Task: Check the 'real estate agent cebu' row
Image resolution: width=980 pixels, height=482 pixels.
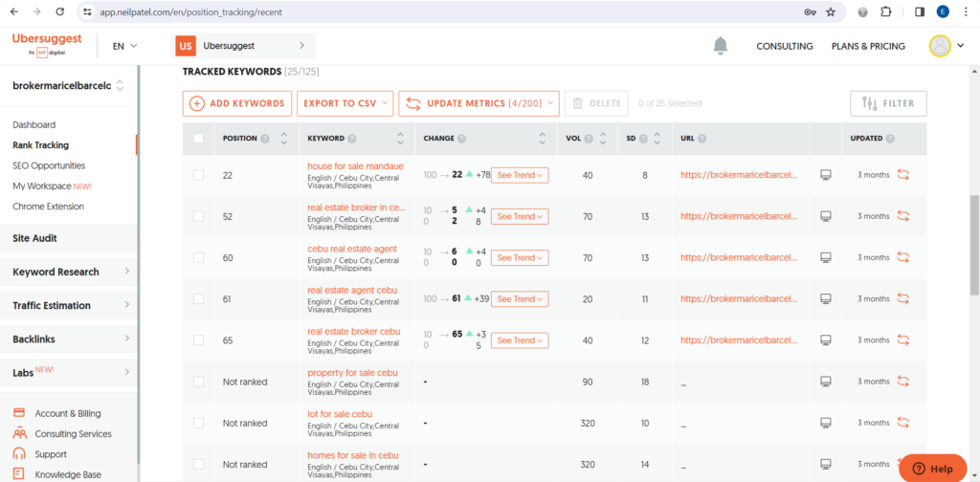Action: pyautogui.click(x=199, y=298)
